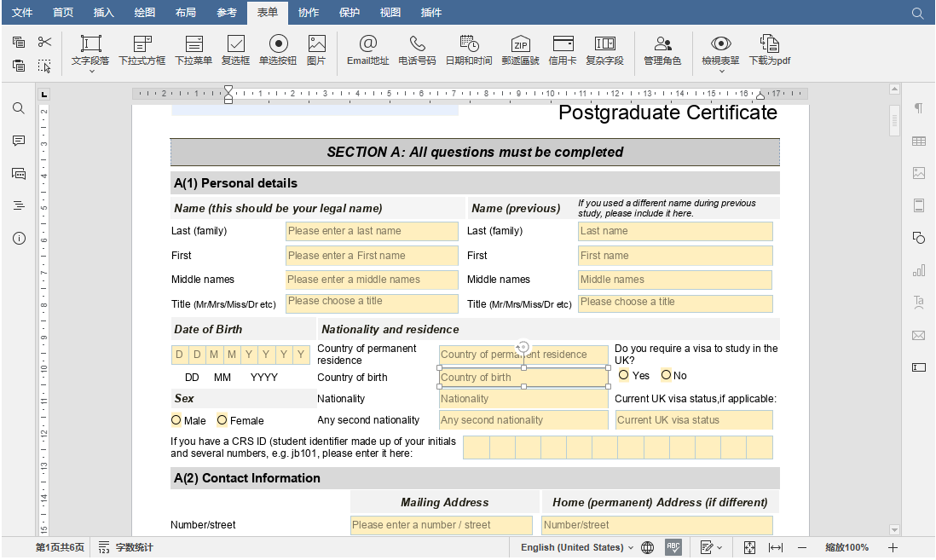936x560 pixels.
Task: Open table settings in right sidebar
Action: [x=919, y=141]
